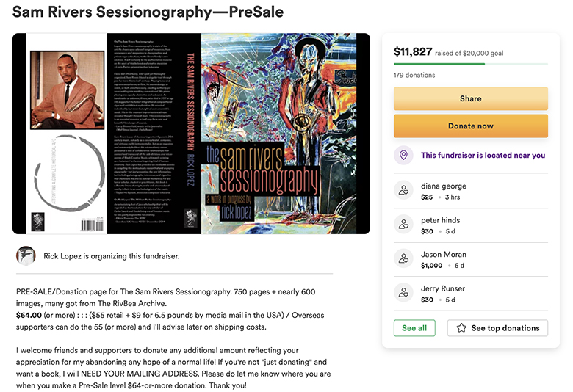
Task: Open the book cover campaign image
Action: point(191,134)
